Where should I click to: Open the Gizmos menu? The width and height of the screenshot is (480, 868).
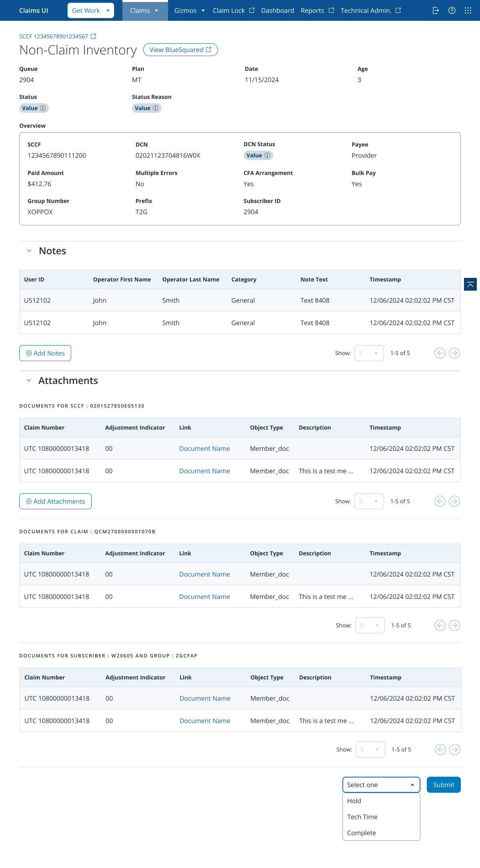tap(190, 10)
